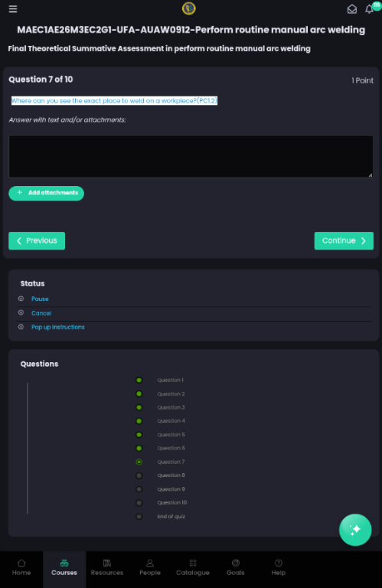
Task: Click inside the answer text box
Action: (x=191, y=156)
